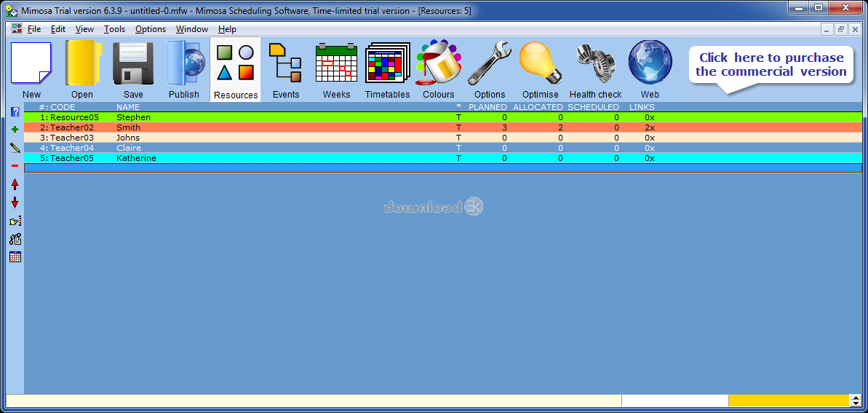
Task: Select the Teacher04 row code
Action: click(x=72, y=148)
